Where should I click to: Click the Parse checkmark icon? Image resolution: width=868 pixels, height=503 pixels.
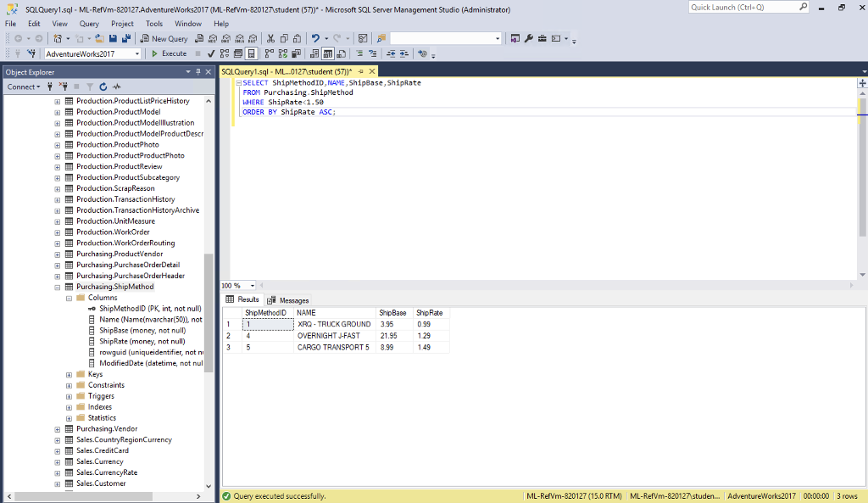212,53
